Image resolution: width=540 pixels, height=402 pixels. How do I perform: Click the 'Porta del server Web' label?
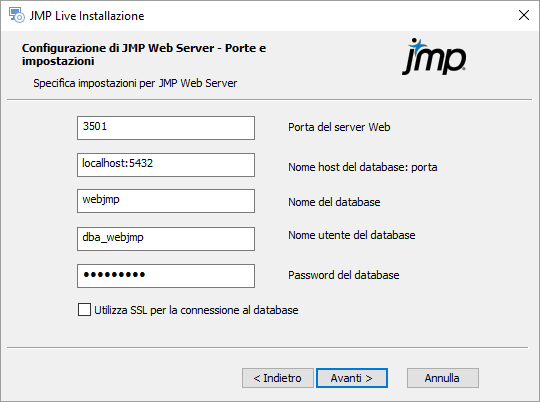coord(339,127)
